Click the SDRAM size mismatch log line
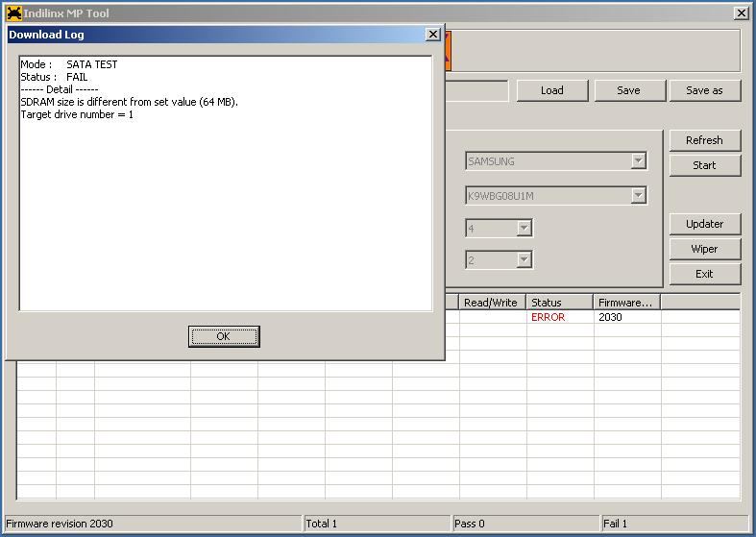Screen dimensions: 756x537 (x=130, y=102)
